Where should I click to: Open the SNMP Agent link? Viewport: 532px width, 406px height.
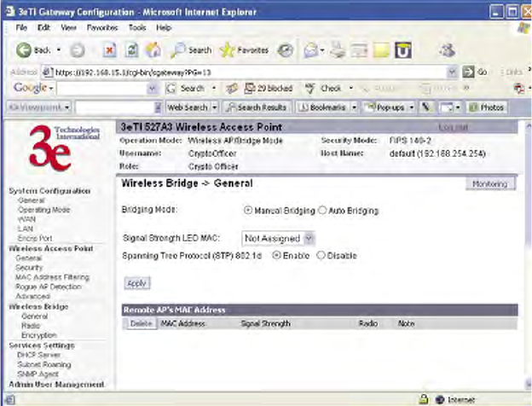tap(38, 374)
